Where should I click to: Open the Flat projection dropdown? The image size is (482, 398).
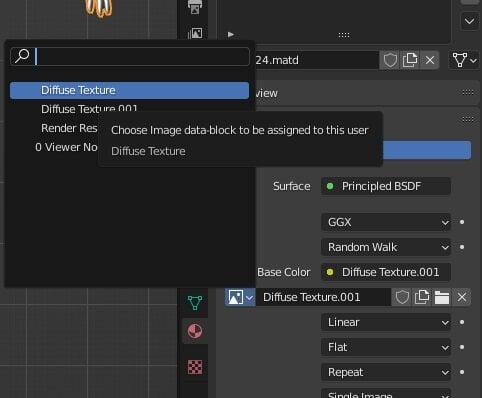[x=386, y=347]
